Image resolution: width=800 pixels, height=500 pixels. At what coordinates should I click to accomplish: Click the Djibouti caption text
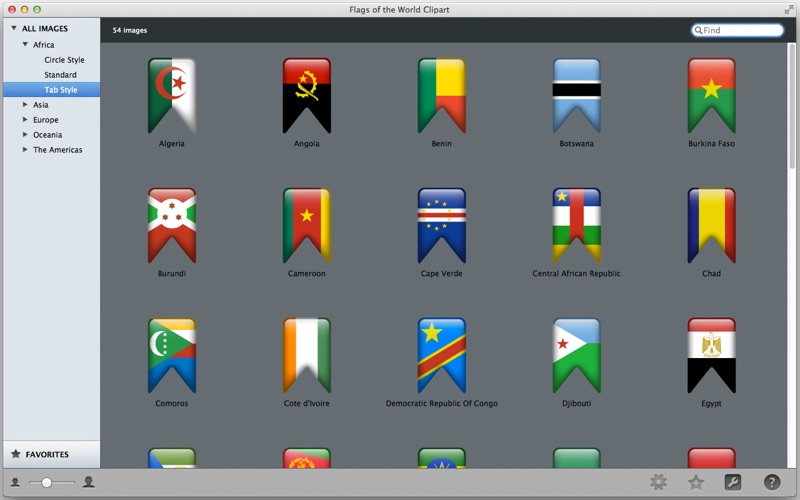tap(577, 403)
